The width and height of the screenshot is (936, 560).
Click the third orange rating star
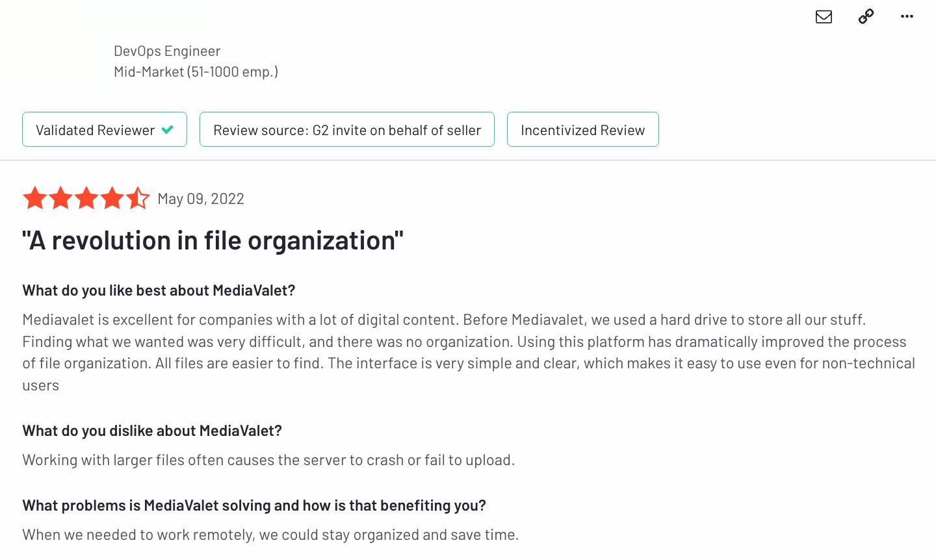tap(86, 198)
